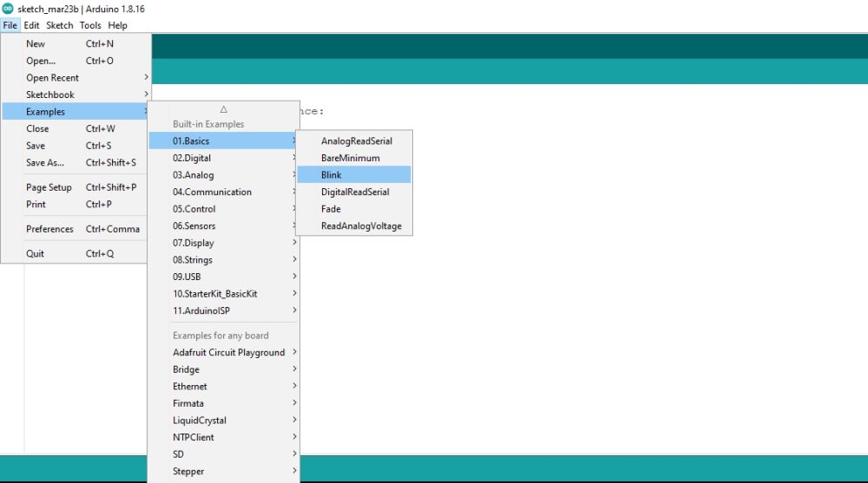Choose Preferences from the File menu
The image size is (868, 483).
pos(49,229)
